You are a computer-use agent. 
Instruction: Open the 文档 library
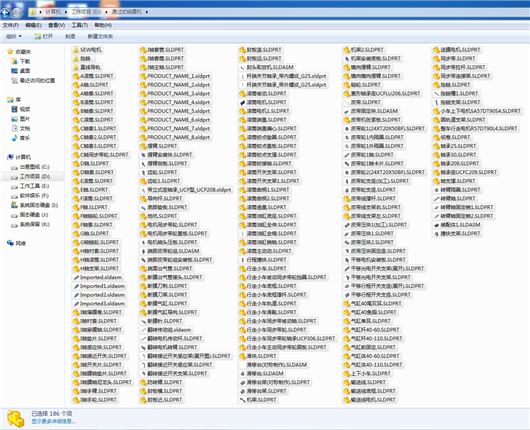(x=21, y=128)
